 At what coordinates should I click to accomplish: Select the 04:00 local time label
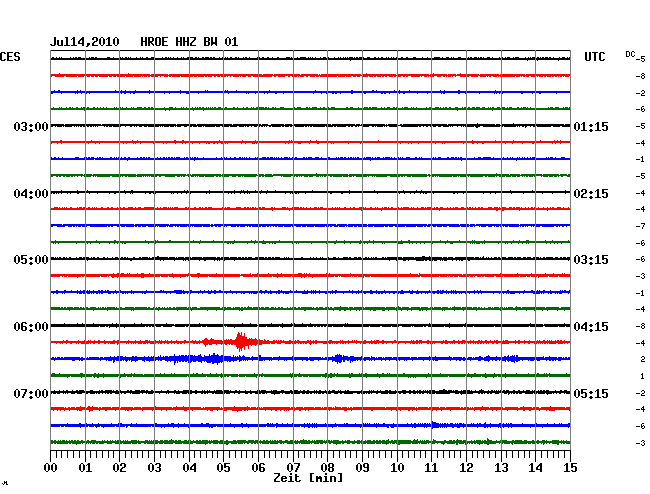click(31, 194)
